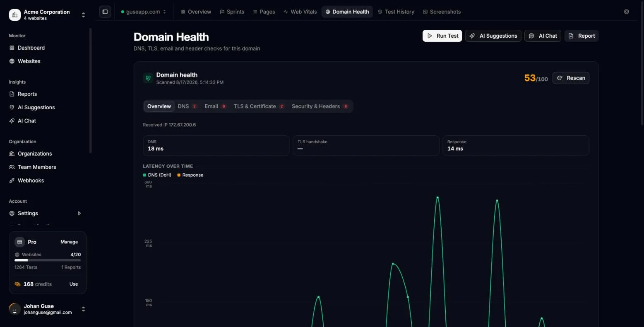This screenshot has width=644, height=327.
Task: Click the Pro plan card icon
Action: pyautogui.click(x=19, y=242)
